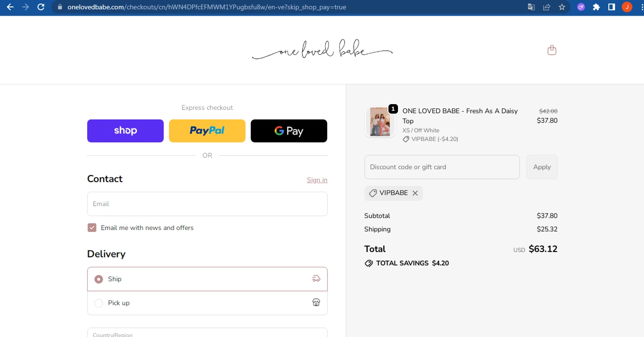Image resolution: width=644 pixels, height=337 pixels.
Task: Share this page from address bar
Action: point(547,7)
